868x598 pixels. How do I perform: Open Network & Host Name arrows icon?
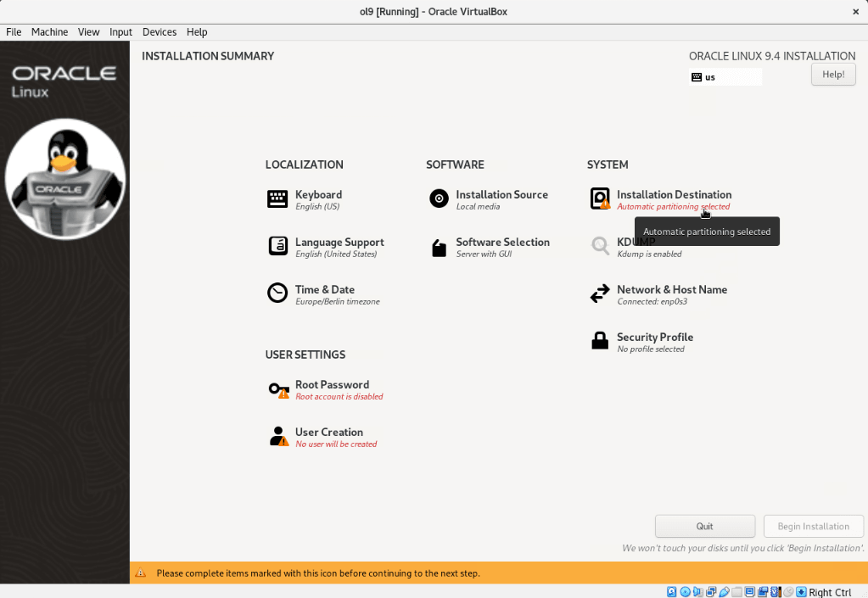pos(600,293)
